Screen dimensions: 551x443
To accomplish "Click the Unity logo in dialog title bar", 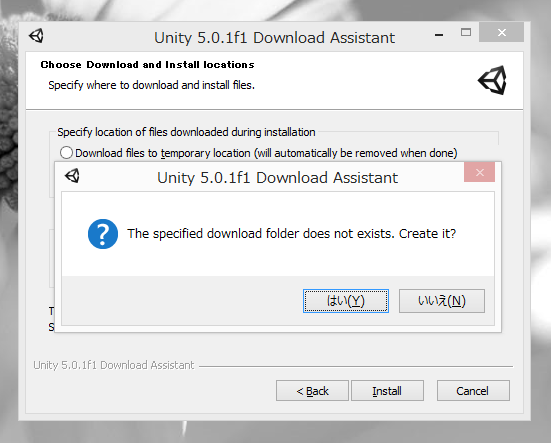I will pyautogui.click(x=72, y=176).
